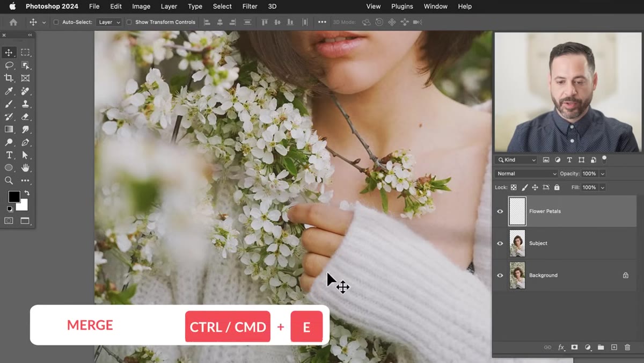Open the Photoshop 2024 app menu
The width and height of the screenshot is (644, 363).
tap(52, 6)
